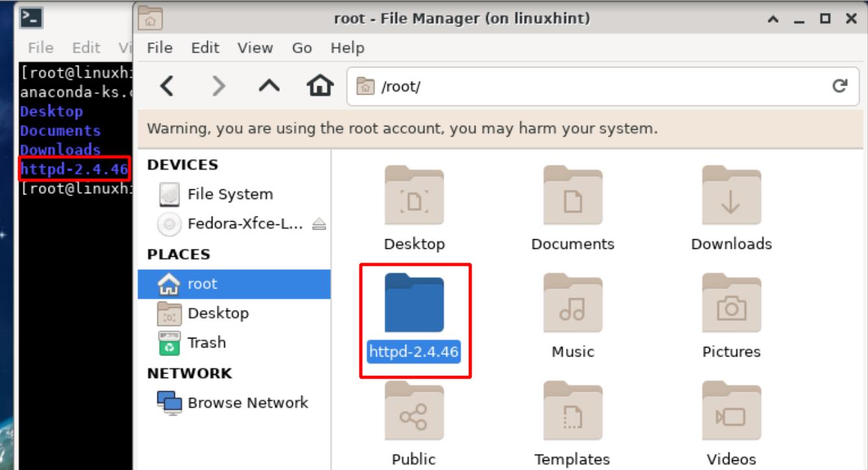Open the Help menu
This screenshot has width=868, height=470.
347,48
